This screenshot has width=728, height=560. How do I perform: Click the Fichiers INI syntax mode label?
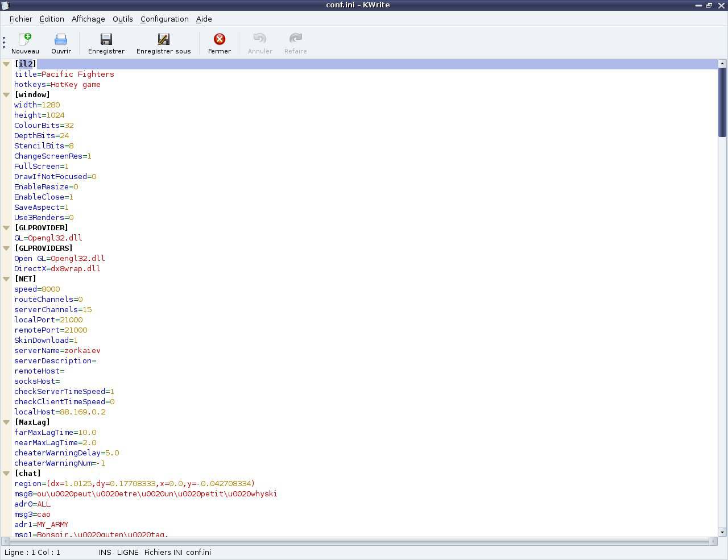coord(163,552)
